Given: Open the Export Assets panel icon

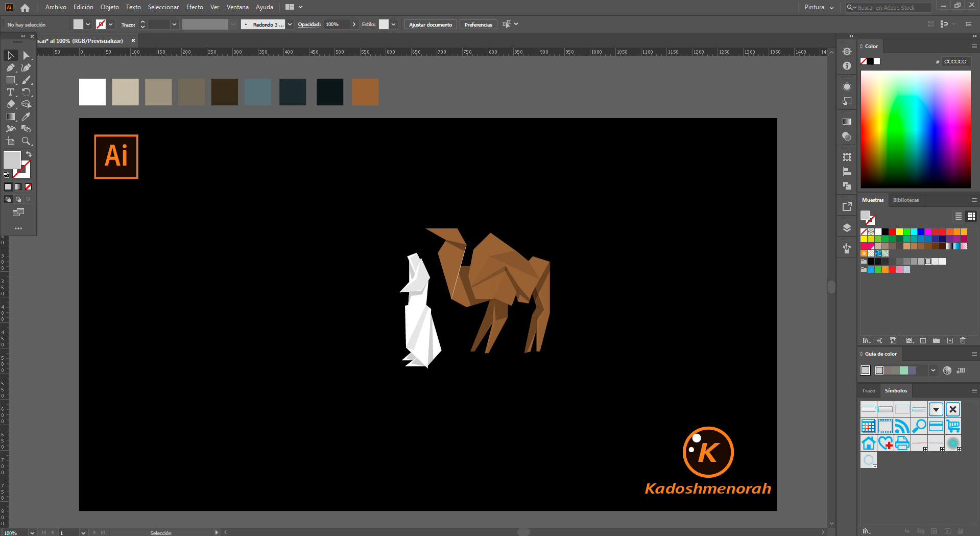Looking at the screenshot, I should pyautogui.click(x=847, y=206).
